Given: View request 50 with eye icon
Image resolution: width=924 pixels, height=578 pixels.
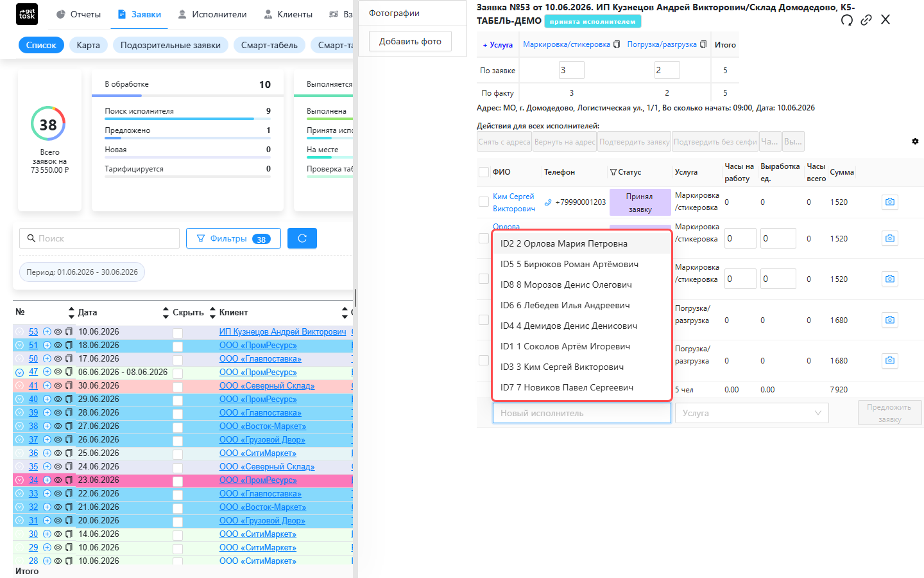Looking at the screenshot, I should coord(58,359).
